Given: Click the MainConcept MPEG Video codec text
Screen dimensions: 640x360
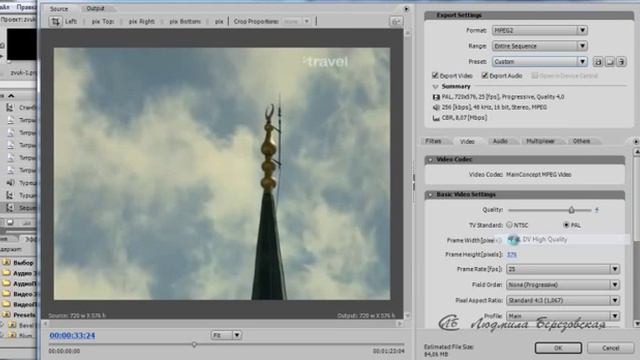Looking at the screenshot, I should point(539,174).
